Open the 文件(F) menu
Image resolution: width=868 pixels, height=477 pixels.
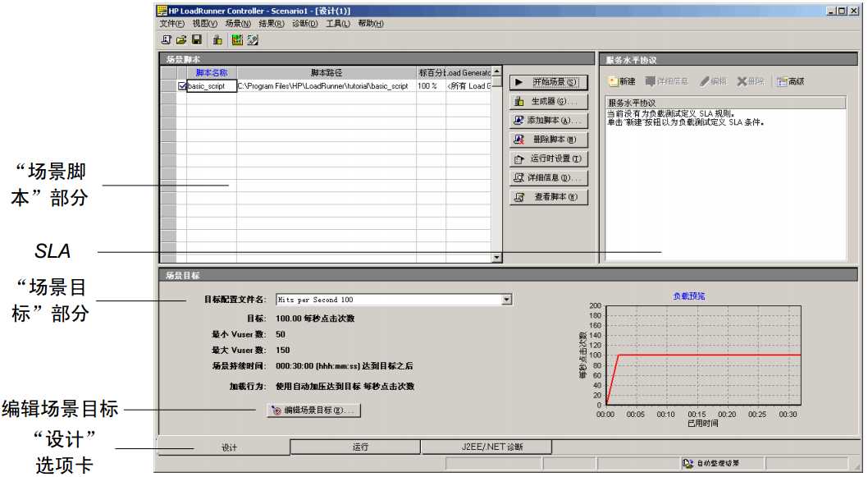coord(172,23)
